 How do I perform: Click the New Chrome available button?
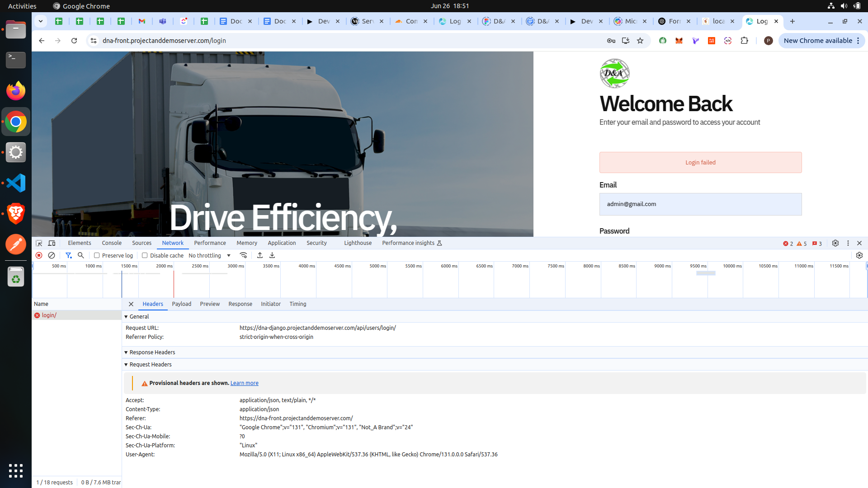click(817, 41)
